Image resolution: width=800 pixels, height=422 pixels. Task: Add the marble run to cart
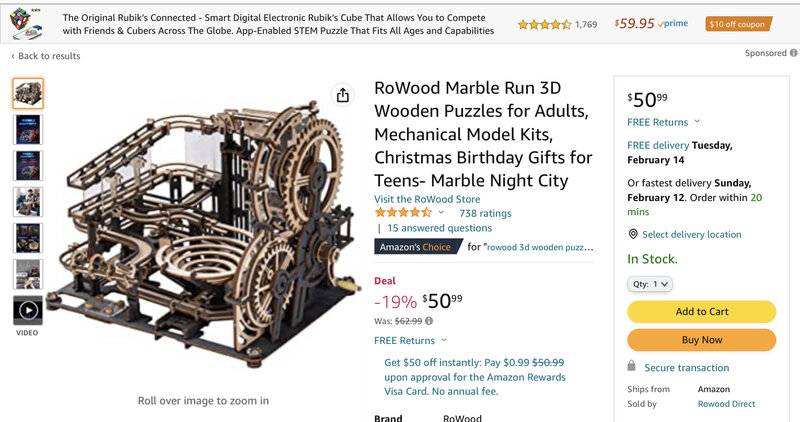tap(701, 311)
